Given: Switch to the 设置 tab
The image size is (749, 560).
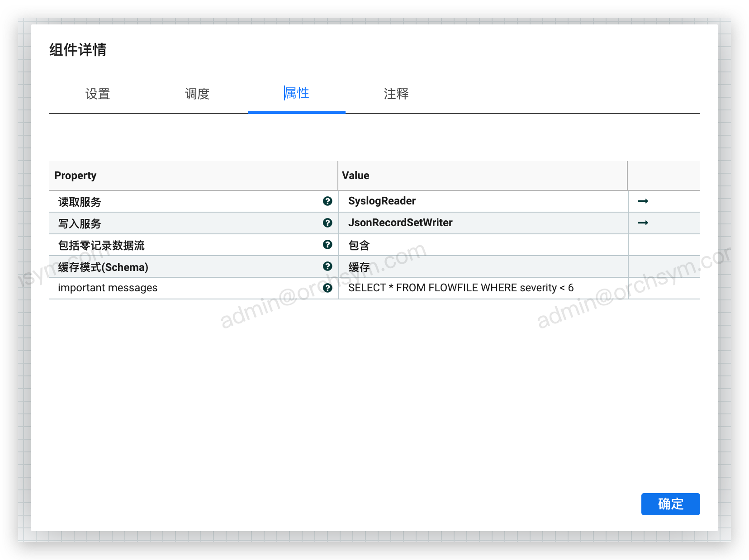Looking at the screenshot, I should tap(98, 94).
